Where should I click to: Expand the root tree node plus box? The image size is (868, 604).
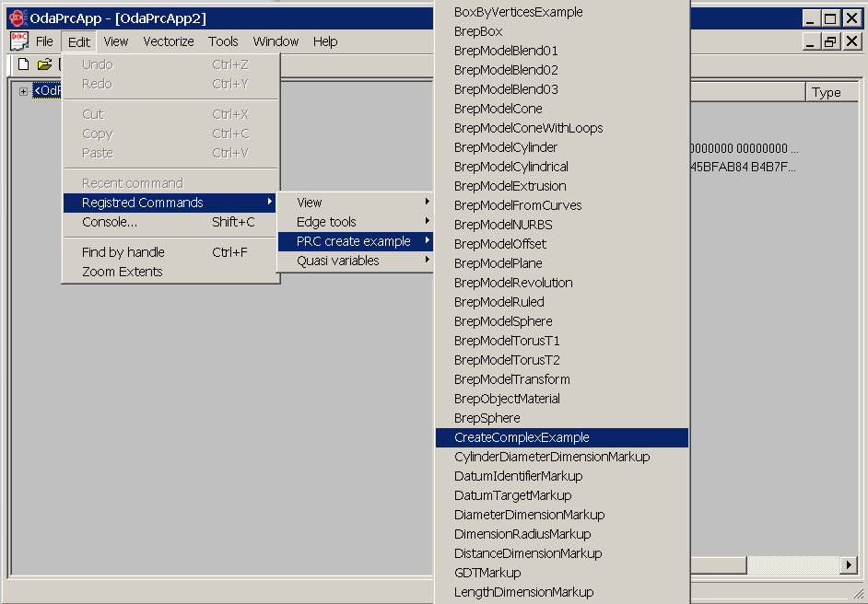click(x=23, y=91)
